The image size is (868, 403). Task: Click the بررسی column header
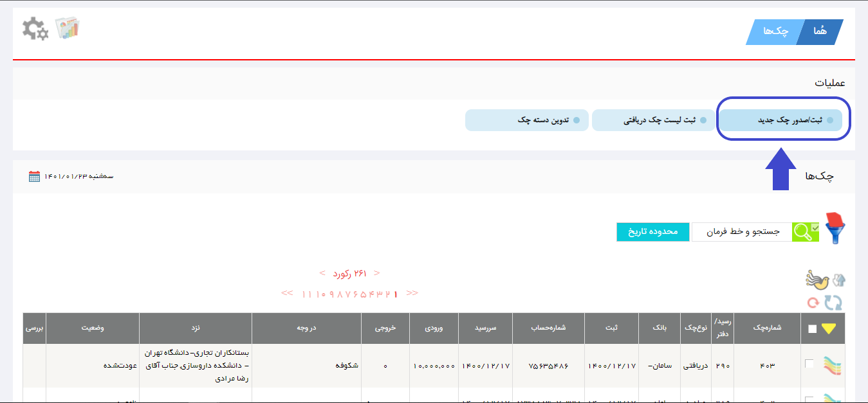pyautogui.click(x=35, y=328)
